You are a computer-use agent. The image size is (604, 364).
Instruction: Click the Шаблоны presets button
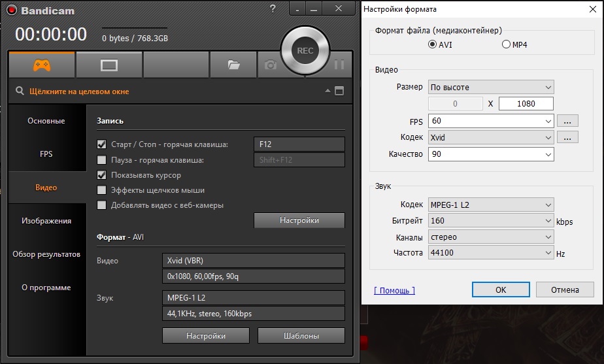[301, 335]
